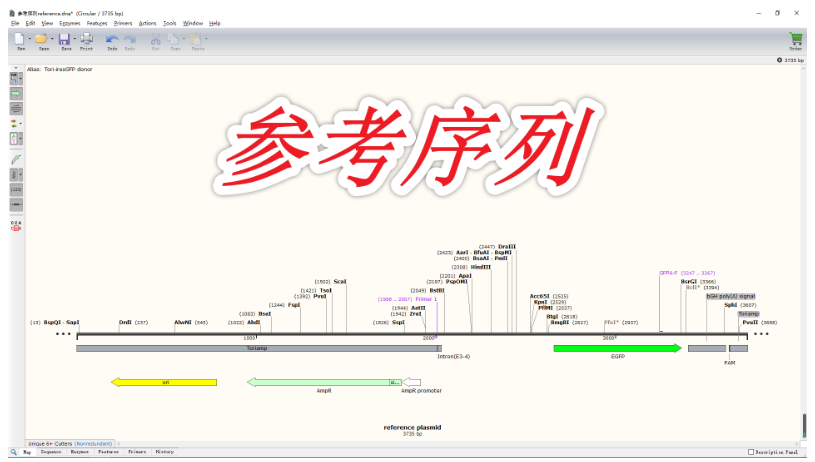Enable the Description Panel checkbox
Viewport: 815px width, 462px height.
[751, 452]
